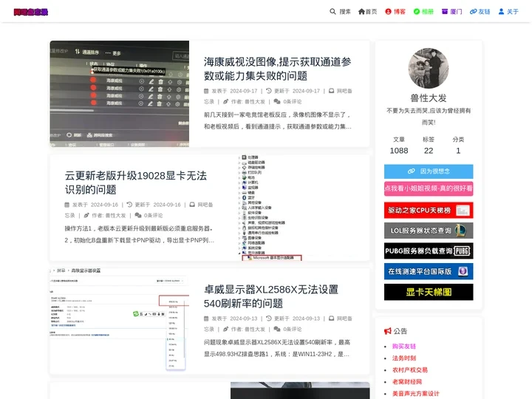Screen dimensions: 532x399
Task: Click calendar icon on Hikvision article's 发表于
Action: [206, 91]
